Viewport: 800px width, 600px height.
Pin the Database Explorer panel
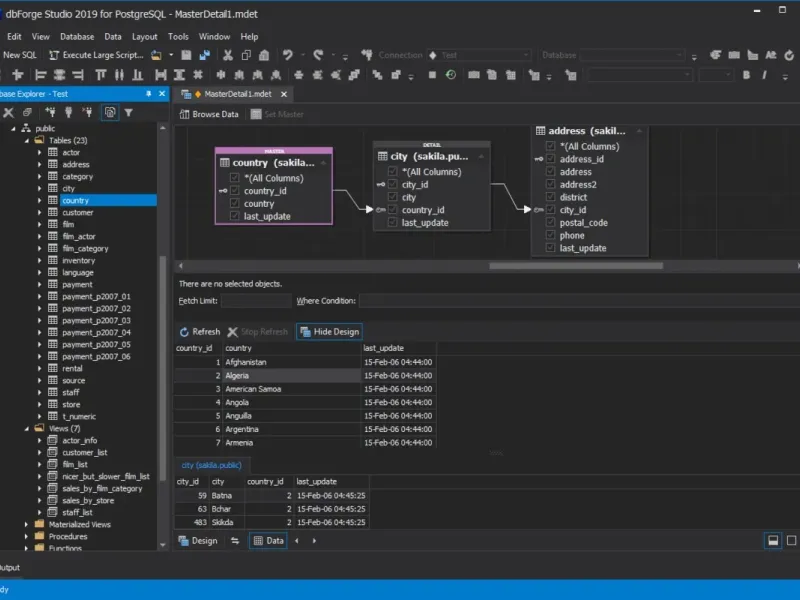coord(148,94)
